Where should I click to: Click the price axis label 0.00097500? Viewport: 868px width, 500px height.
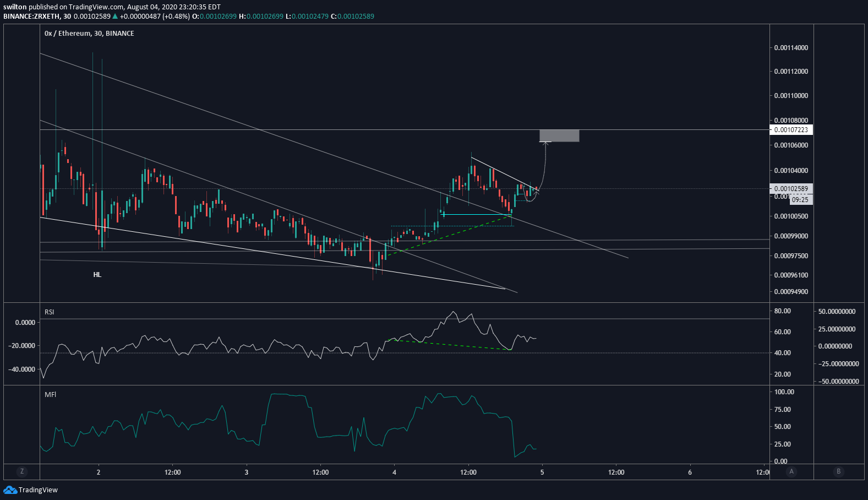[x=791, y=256]
